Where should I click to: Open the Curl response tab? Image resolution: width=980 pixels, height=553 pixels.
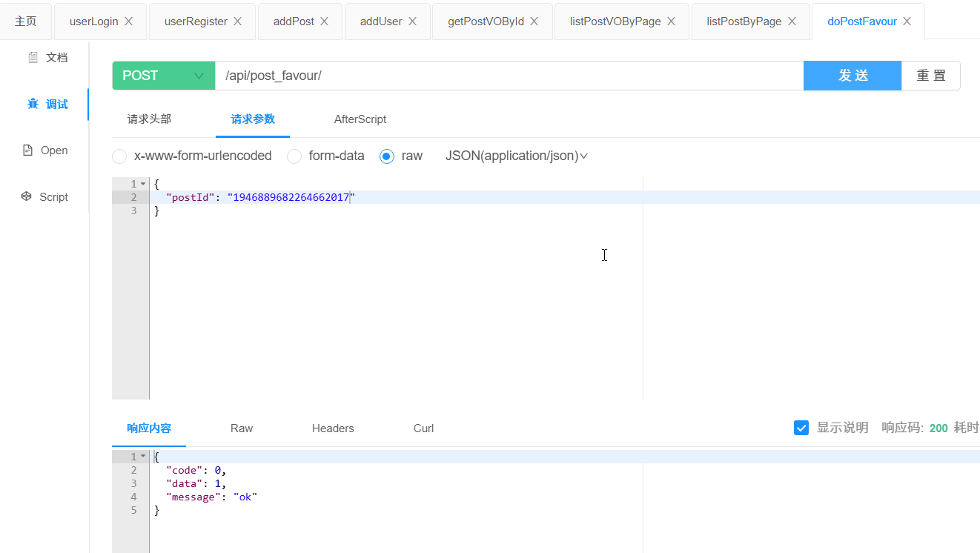pos(423,428)
